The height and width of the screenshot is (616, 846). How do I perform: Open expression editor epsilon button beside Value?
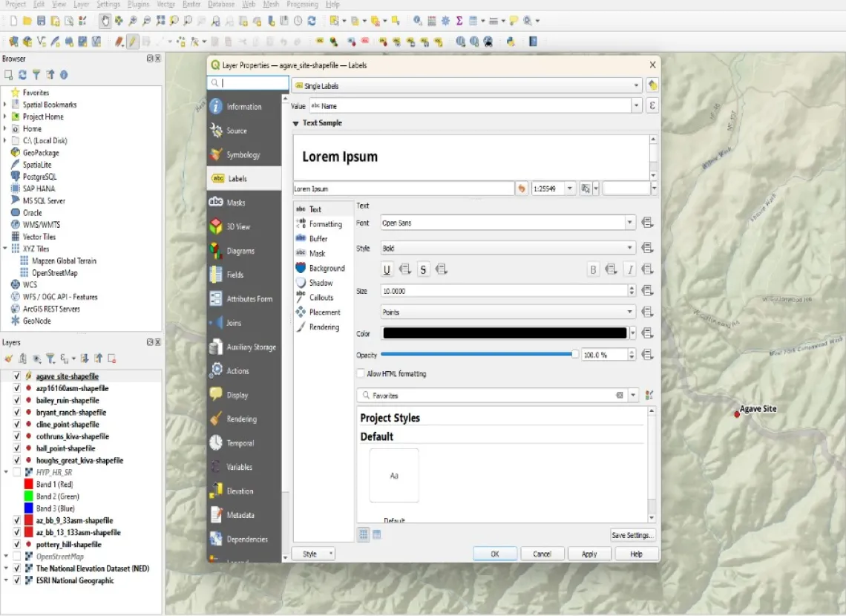652,105
